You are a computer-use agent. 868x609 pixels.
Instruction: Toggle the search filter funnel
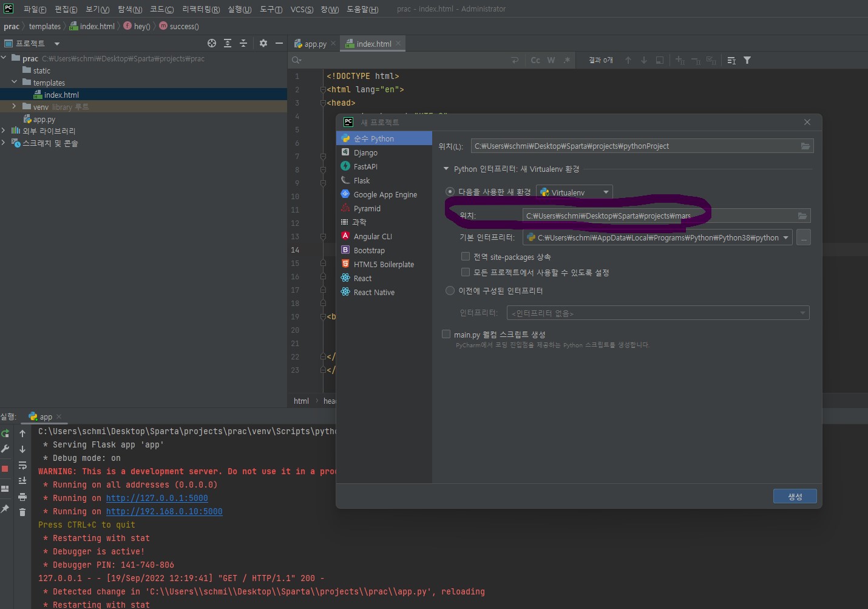[x=747, y=60]
